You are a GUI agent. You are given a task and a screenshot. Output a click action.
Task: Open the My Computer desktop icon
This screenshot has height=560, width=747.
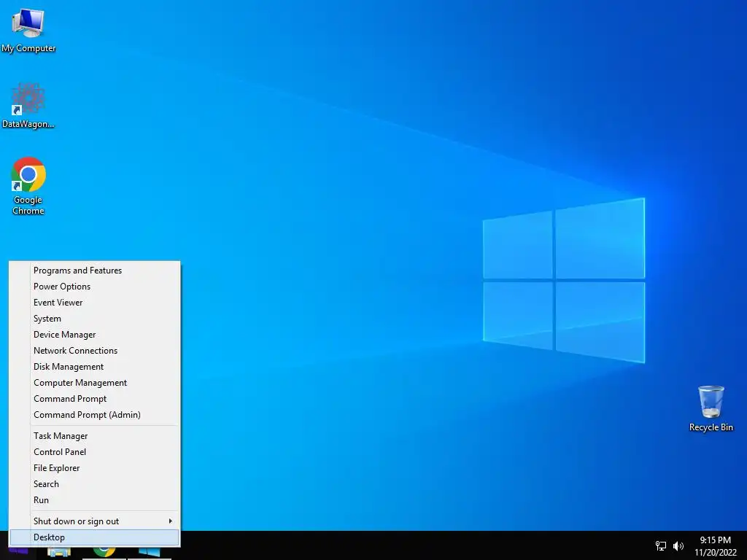(x=28, y=31)
